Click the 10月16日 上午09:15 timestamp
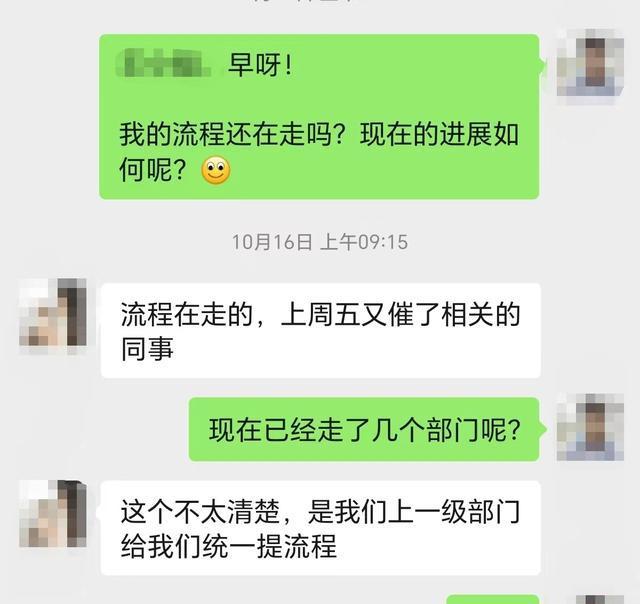The height and width of the screenshot is (604, 640). tap(320, 242)
